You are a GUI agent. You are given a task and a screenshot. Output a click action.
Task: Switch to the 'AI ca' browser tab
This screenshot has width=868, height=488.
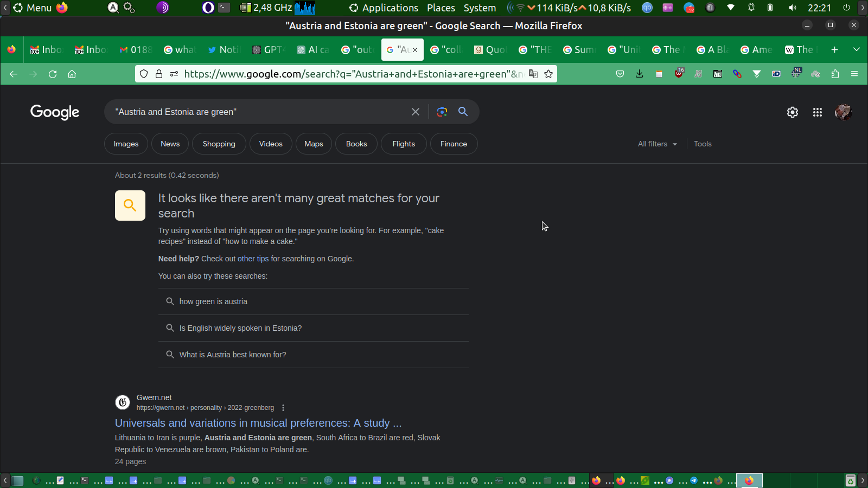tap(312, 50)
